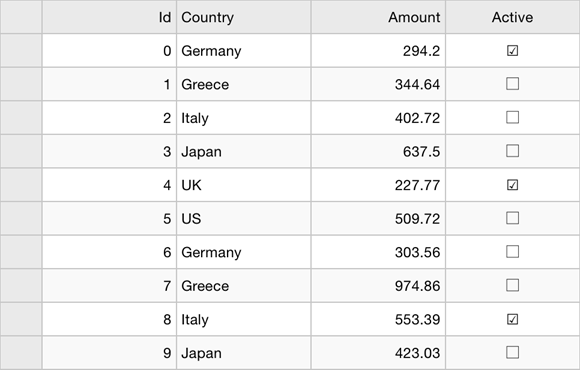Sort by the Id column header
Image resolution: width=580 pixels, height=370 pixels.
[109, 17]
